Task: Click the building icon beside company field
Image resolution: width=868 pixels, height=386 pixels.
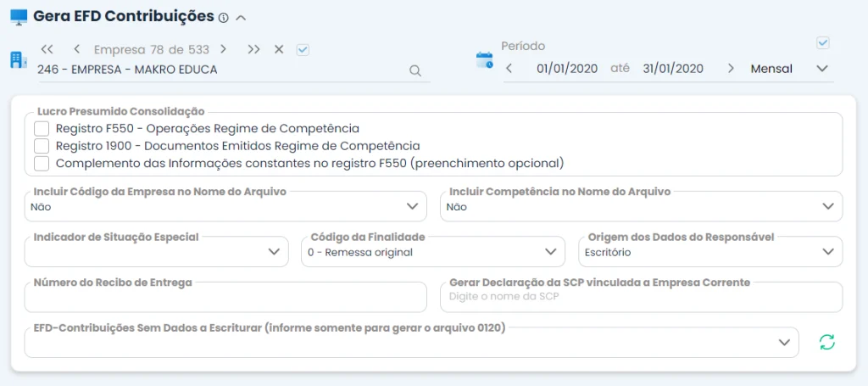Action: tap(19, 60)
